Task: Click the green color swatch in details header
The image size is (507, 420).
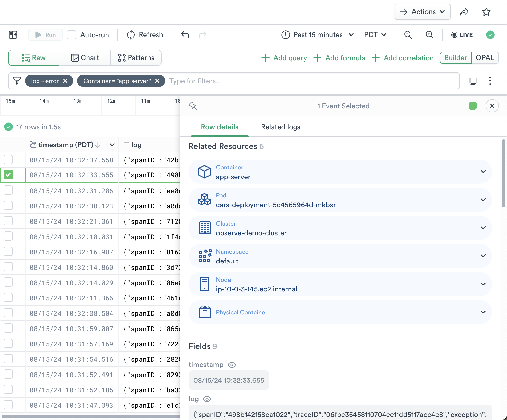Action: point(473,106)
